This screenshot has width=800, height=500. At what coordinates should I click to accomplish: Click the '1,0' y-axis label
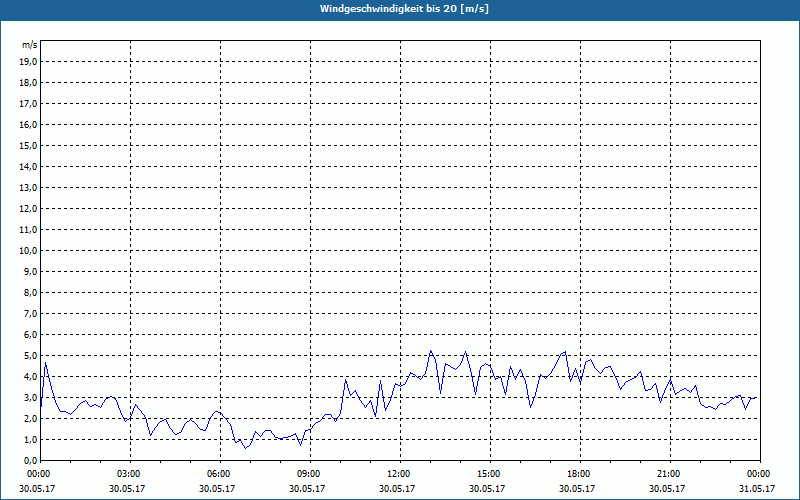point(31,440)
